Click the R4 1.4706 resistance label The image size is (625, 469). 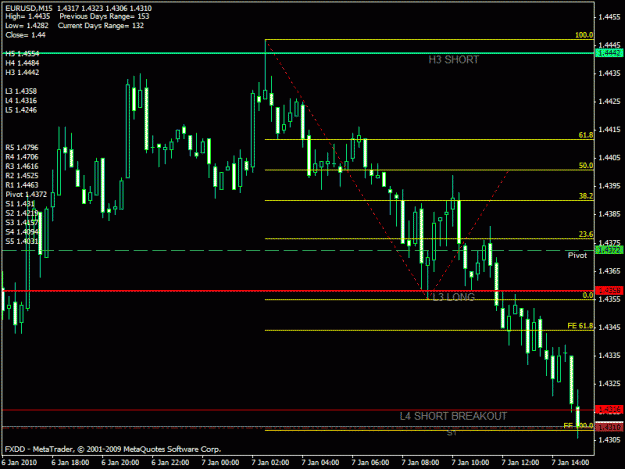coord(22,157)
